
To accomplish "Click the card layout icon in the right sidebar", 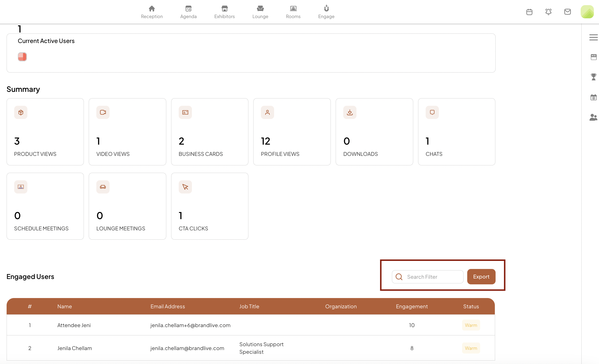I will click(593, 57).
